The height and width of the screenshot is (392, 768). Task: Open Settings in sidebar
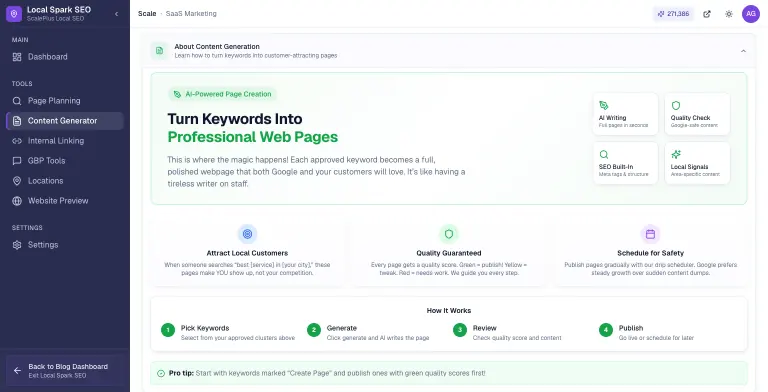click(x=65, y=245)
